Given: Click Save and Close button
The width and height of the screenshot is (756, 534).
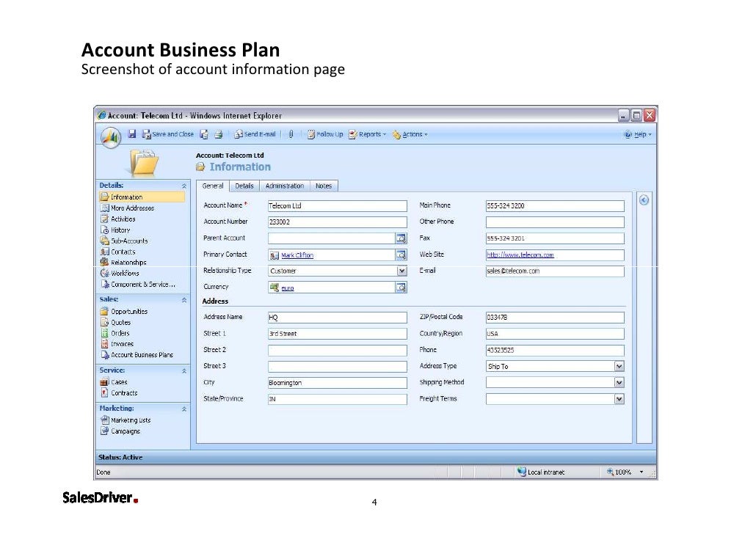Looking at the screenshot, I should click(168, 134).
